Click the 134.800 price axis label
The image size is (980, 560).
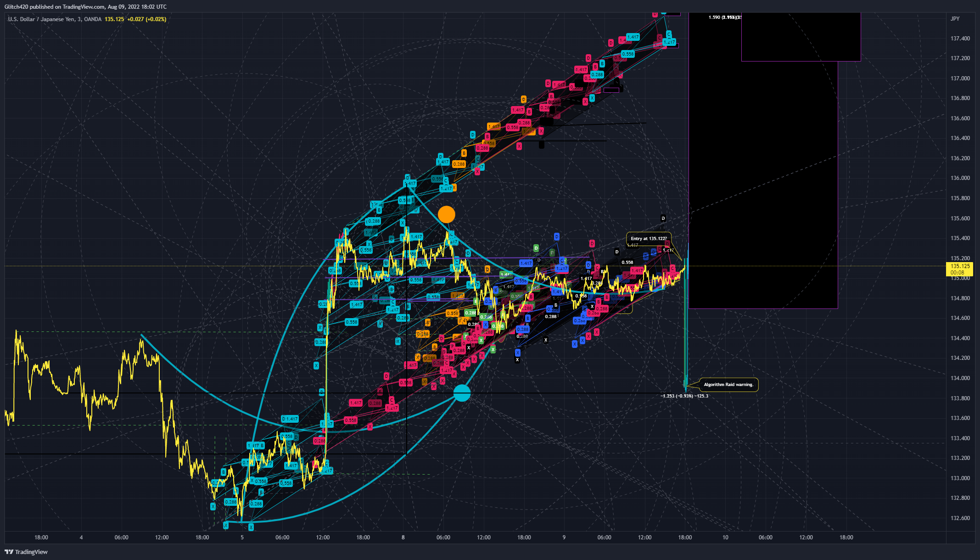coord(960,298)
